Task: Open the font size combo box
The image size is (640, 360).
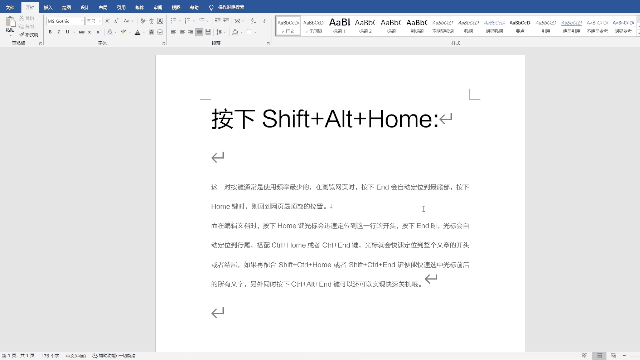Action: point(93,21)
